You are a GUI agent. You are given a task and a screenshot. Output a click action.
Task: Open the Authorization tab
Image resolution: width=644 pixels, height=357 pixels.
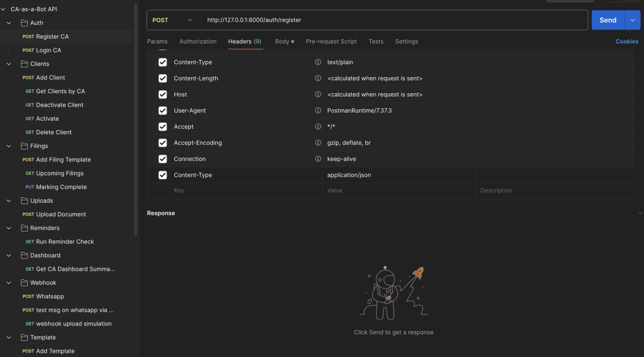[x=198, y=41]
